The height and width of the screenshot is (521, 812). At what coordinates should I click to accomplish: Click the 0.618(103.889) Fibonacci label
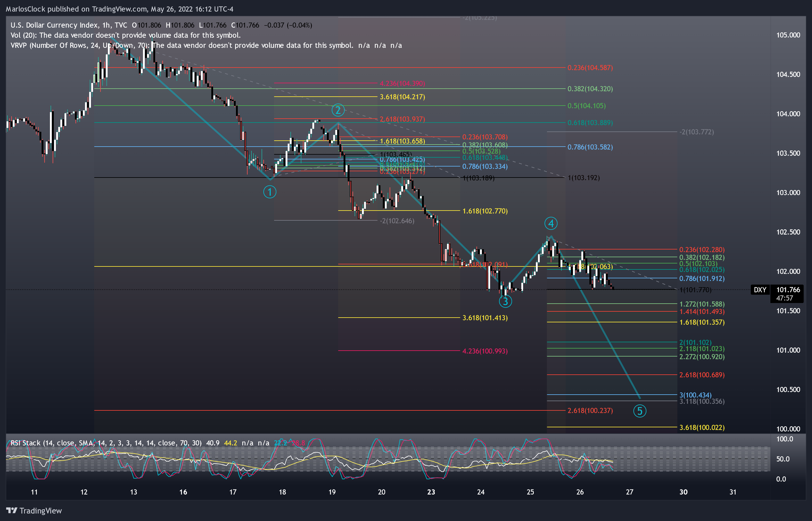[x=590, y=123]
